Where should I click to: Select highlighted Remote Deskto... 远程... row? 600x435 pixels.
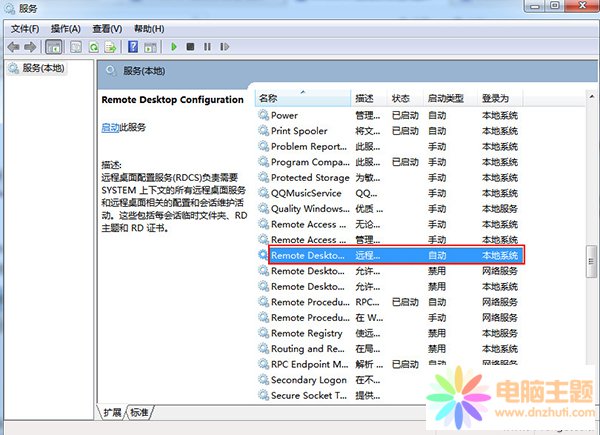pyautogui.click(x=396, y=255)
